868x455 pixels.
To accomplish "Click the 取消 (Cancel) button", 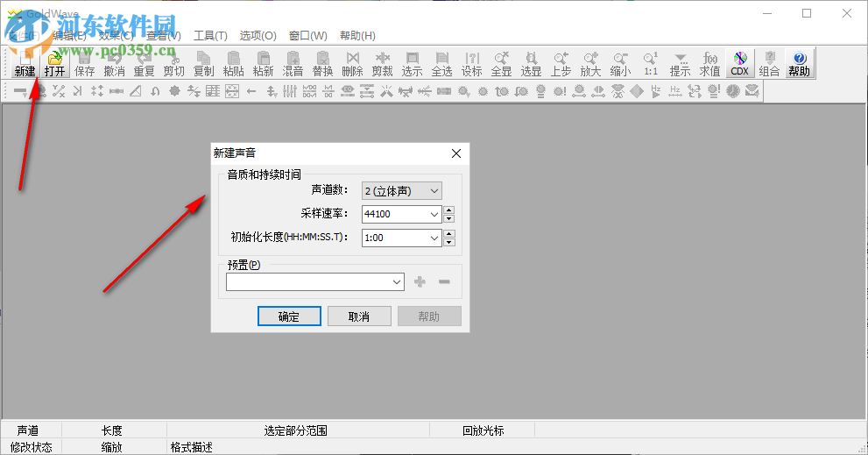I will (359, 316).
